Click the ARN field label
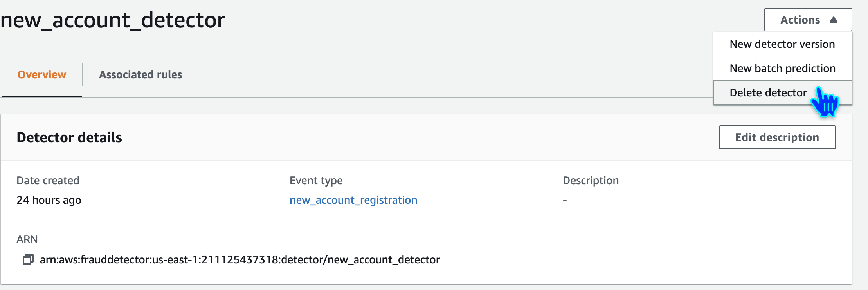868x290 pixels. [x=27, y=239]
